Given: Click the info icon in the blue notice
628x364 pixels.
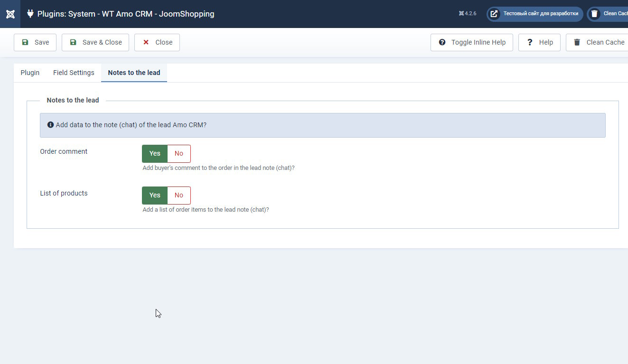Looking at the screenshot, I should click(51, 125).
